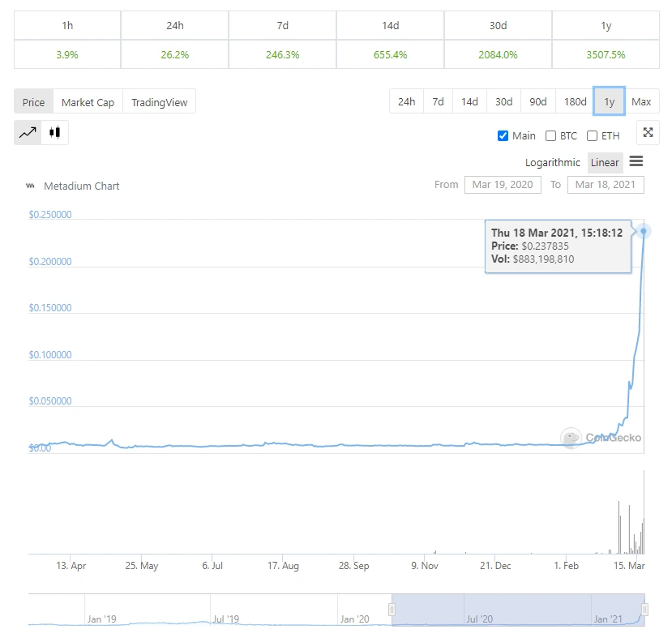672x638 pixels.
Task: Select the line chart view icon
Action: tap(28, 133)
